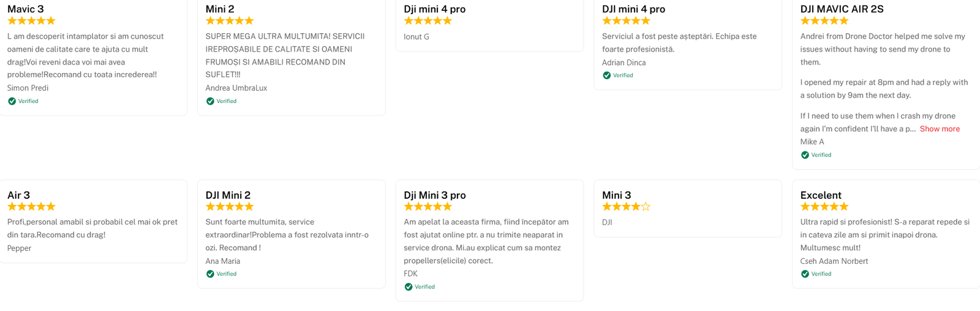Click the Mini 2 review title by Andrea UmbraLux
The width and height of the screenshot is (980, 311).
coord(219,9)
